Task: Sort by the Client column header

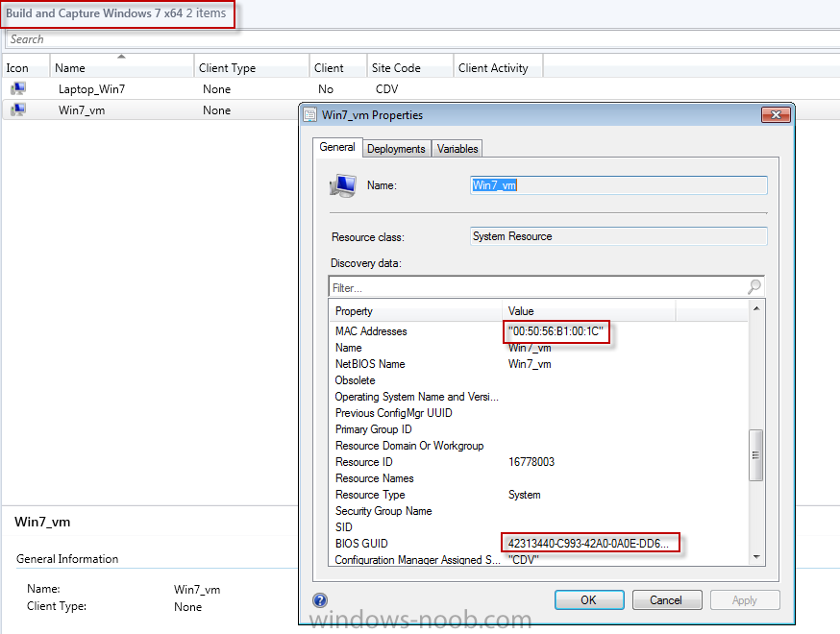Action: [x=338, y=67]
